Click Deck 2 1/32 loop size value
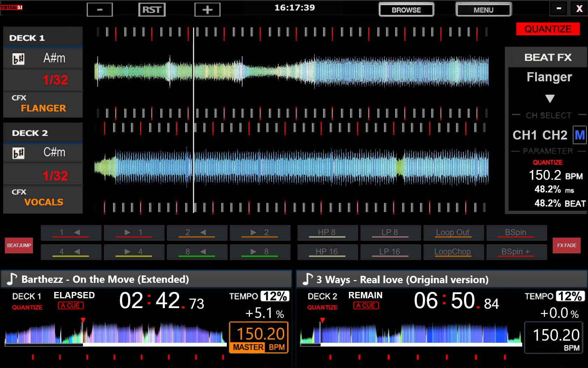This screenshot has height=368, width=588. click(55, 176)
